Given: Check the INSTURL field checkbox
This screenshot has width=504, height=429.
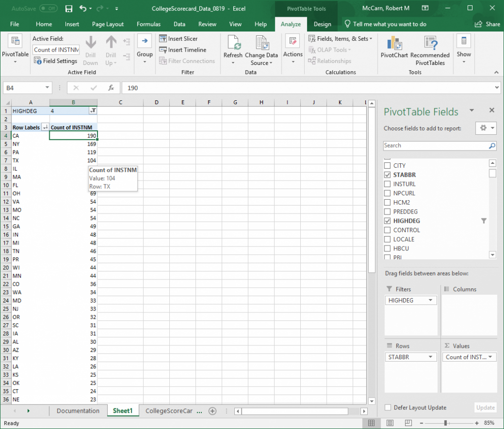Looking at the screenshot, I should (x=387, y=184).
